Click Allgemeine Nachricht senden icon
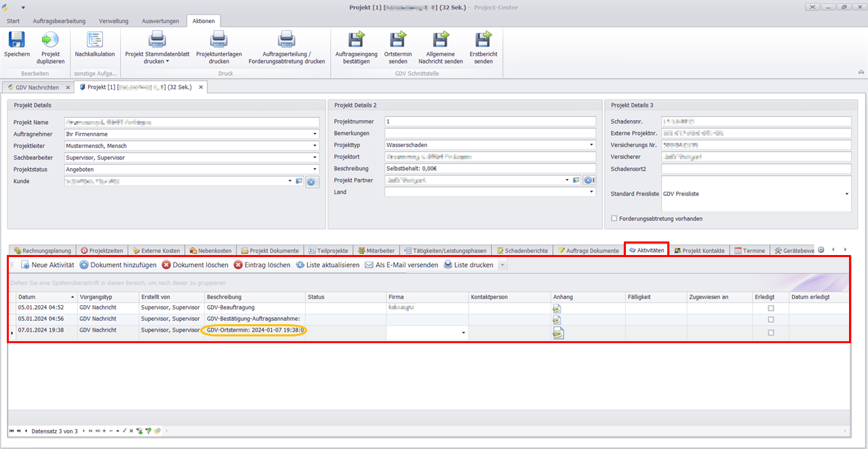This screenshot has width=868, height=449. [x=440, y=40]
